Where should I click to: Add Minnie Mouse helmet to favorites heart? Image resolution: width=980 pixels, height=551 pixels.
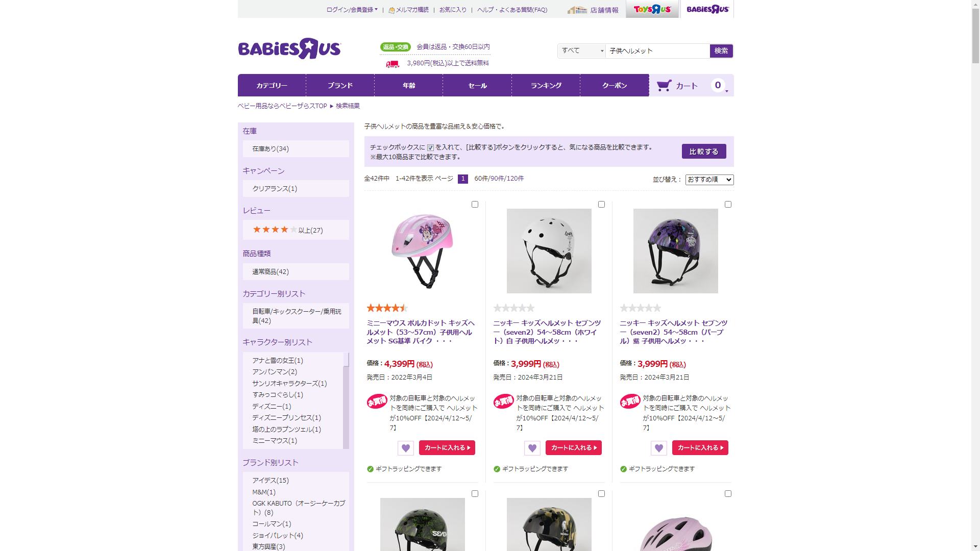[x=406, y=448]
